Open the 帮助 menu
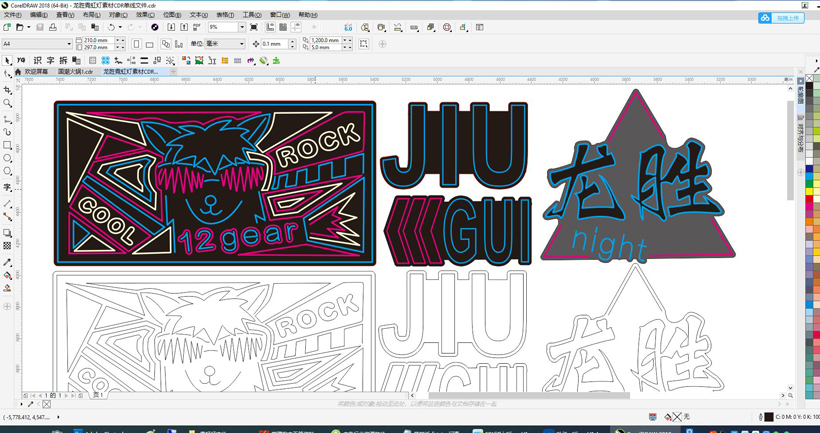 tap(308, 15)
